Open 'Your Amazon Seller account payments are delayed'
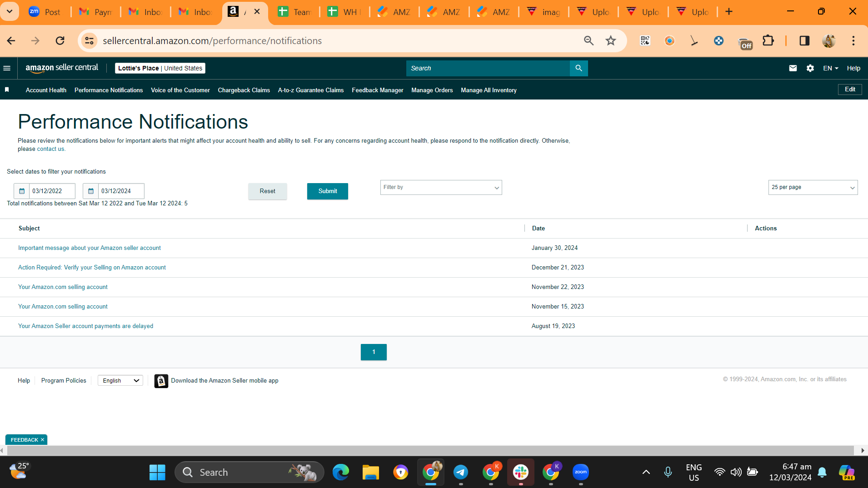 [x=85, y=326]
